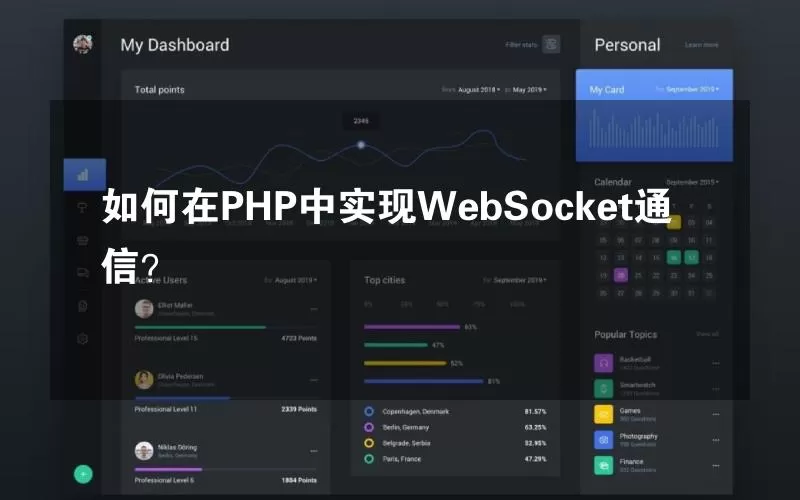Click the Filter stats icon button
800x500 pixels.
coord(551,44)
